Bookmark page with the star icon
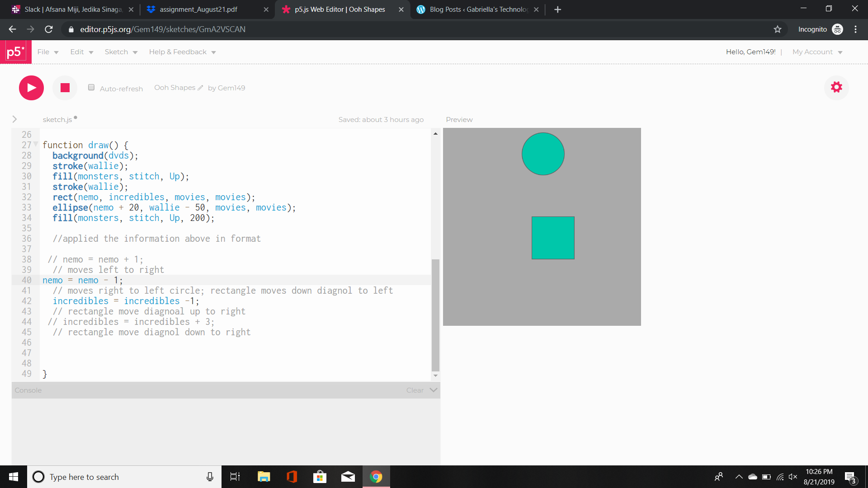 point(778,29)
